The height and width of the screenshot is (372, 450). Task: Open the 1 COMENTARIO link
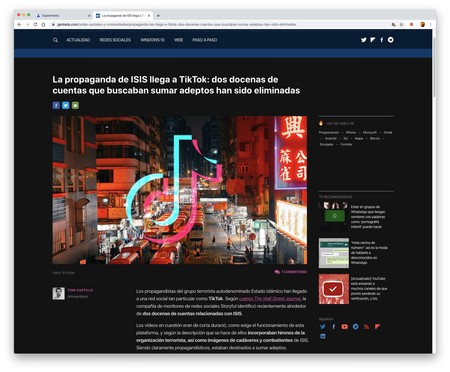point(291,272)
